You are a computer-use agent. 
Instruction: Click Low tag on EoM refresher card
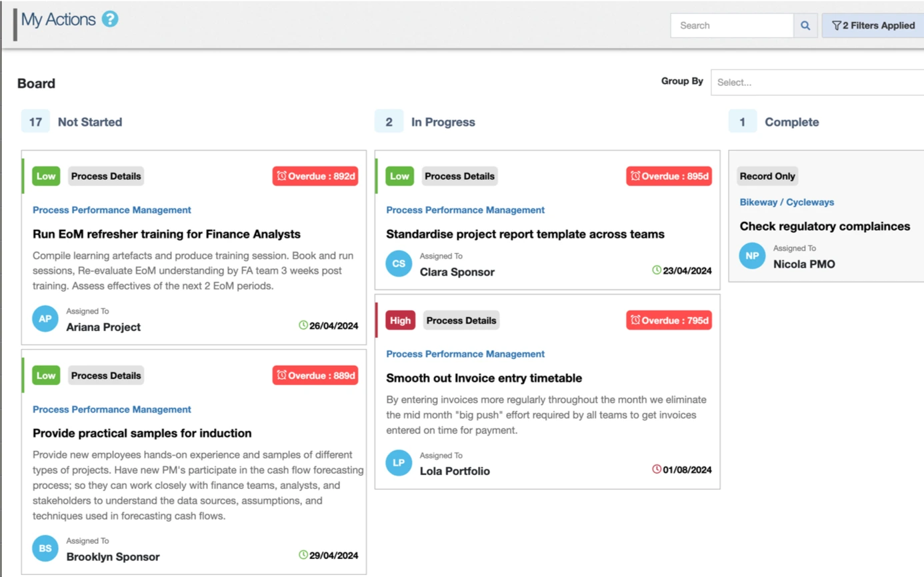pyautogui.click(x=46, y=176)
